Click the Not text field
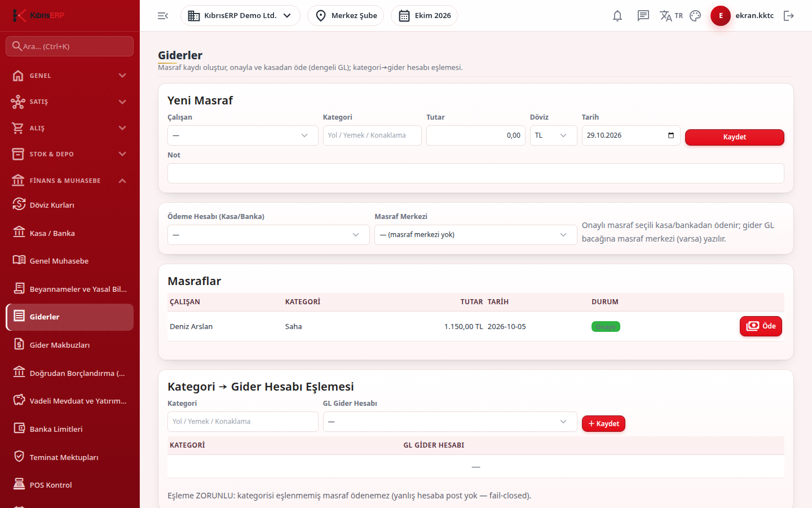The width and height of the screenshot is (812, 508). [475, 173]
